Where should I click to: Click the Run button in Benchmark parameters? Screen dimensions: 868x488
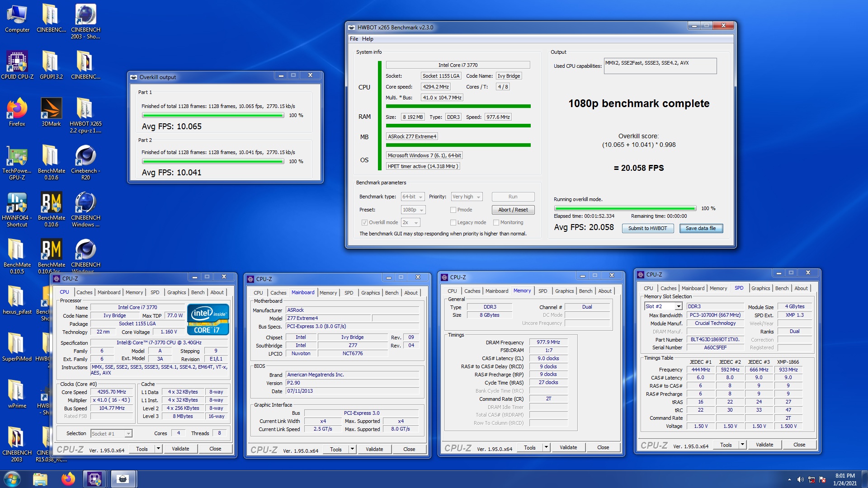(x=513, y=197)
